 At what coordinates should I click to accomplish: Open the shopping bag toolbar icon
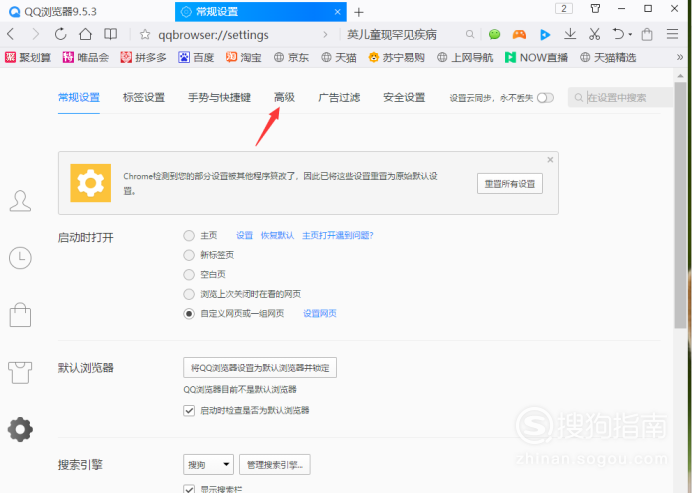point(647,34)
